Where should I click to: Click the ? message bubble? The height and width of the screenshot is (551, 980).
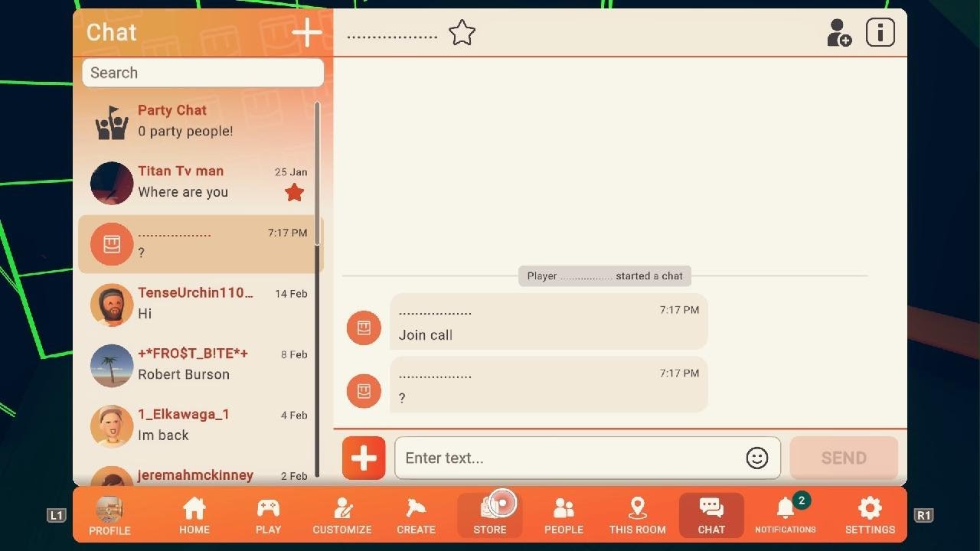click(x=549, y=384)
